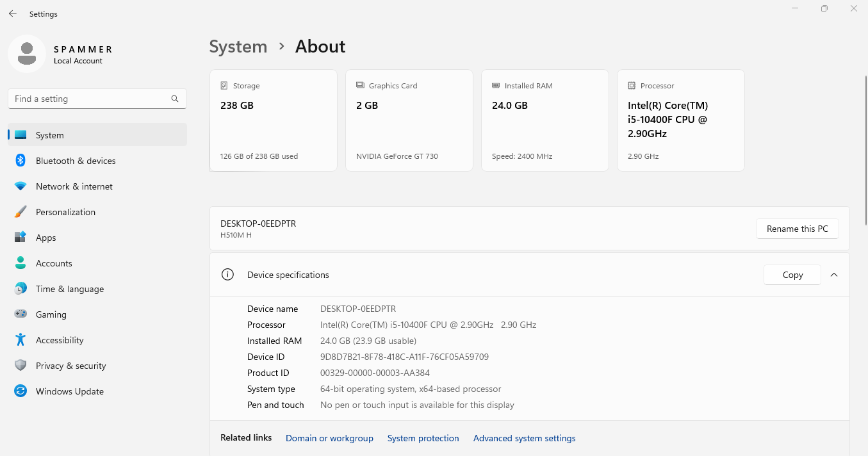Open Accessibility settings
The height and width of the screenshot is (456, 868).
[x=97, y=340]
